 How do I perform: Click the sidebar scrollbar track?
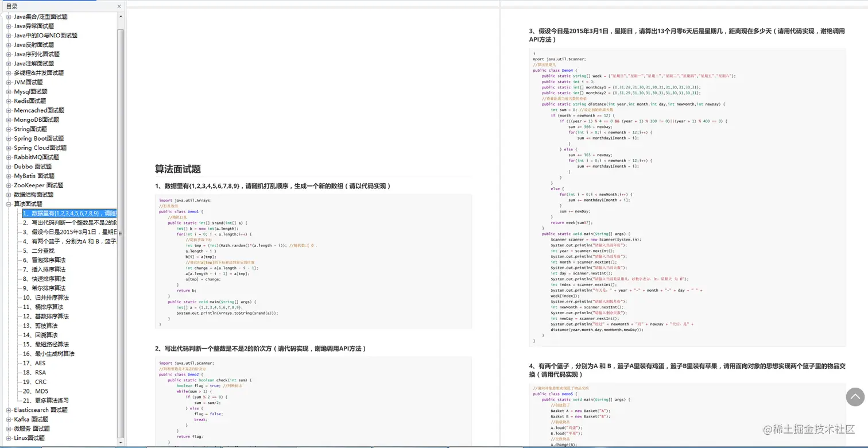(x=121, y=230)
